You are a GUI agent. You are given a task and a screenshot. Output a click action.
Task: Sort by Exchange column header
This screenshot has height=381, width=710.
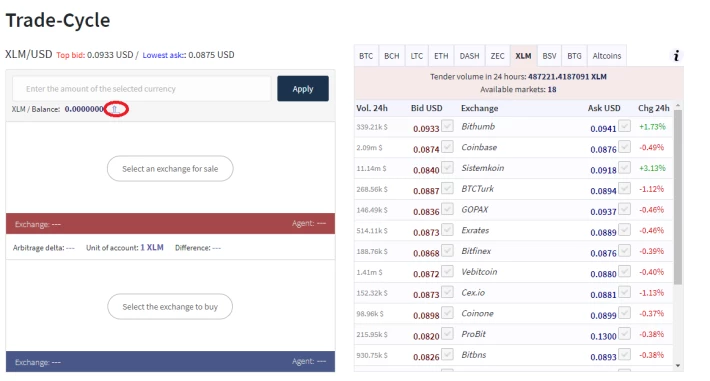click(x=480, y=108)
